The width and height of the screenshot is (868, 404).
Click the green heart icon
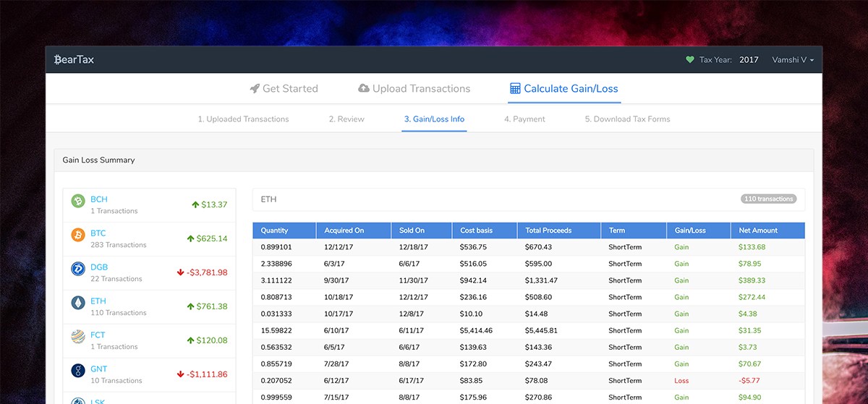(689, 60)
